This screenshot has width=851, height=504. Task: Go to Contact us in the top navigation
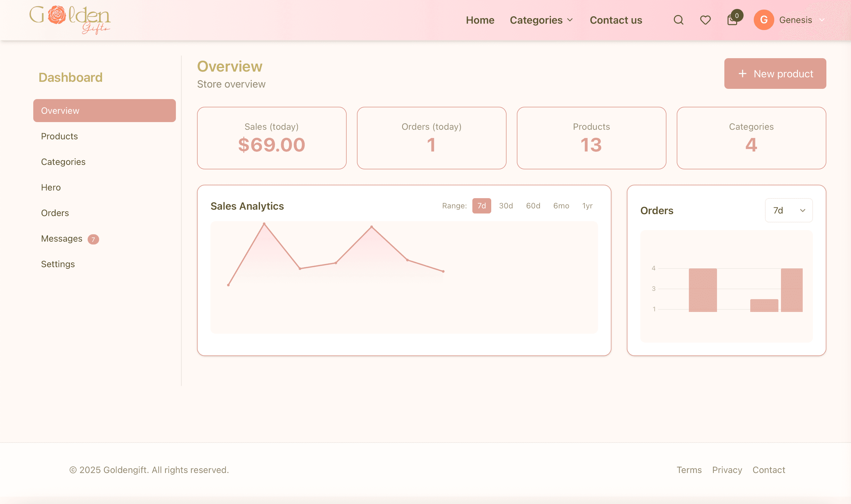pos(616,20)
